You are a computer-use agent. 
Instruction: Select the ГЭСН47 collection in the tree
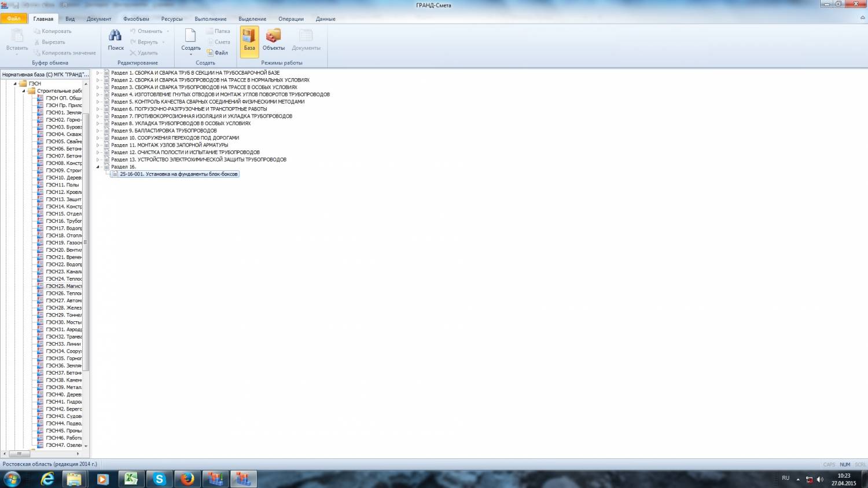[x=64, y=445]
